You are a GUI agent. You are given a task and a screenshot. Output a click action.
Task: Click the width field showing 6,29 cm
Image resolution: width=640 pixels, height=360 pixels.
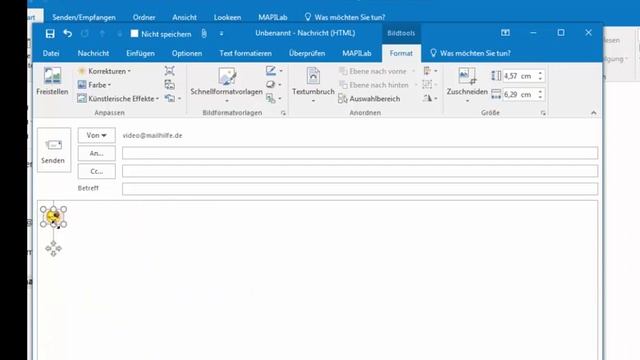pyautogui.click(x=520, y=94)
